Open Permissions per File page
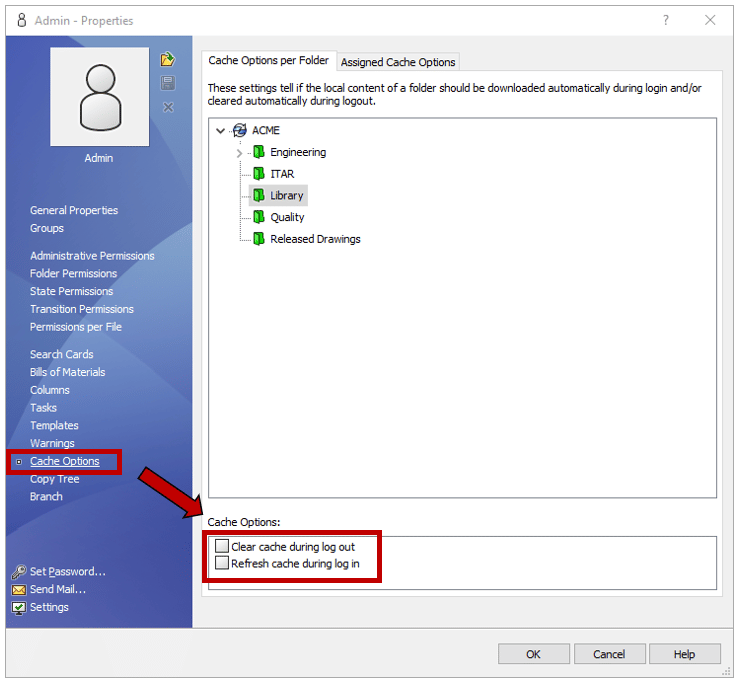Image resolution: width=739 pixels, height=684 pixels. coord(76,327)
